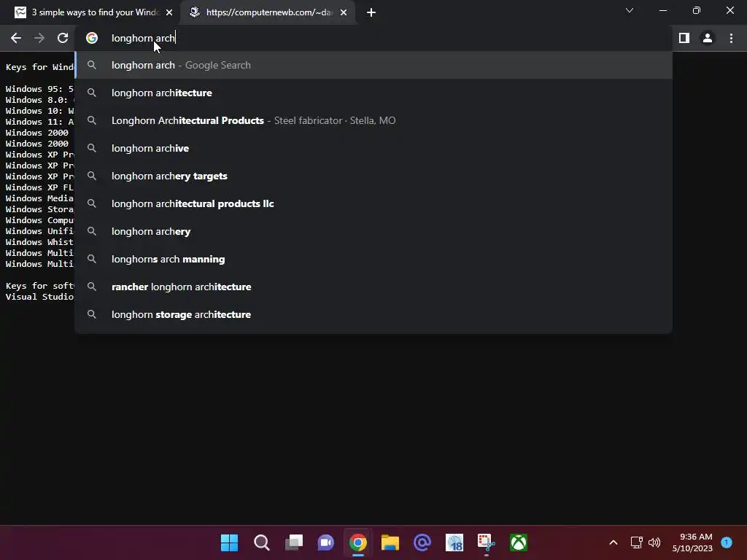
Task: Pick 'Longhorn Architectural Products' steel fabricator suggestion
Action: point(373,120)
